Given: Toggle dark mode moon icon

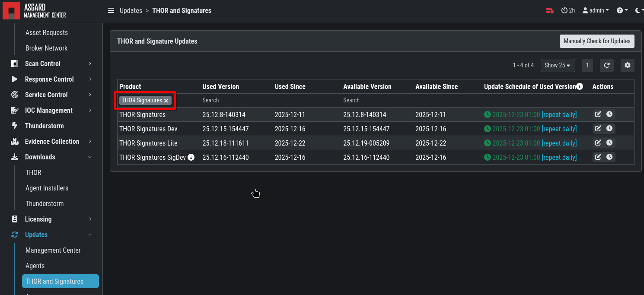Looking at the screenshot, I should 638,10.
